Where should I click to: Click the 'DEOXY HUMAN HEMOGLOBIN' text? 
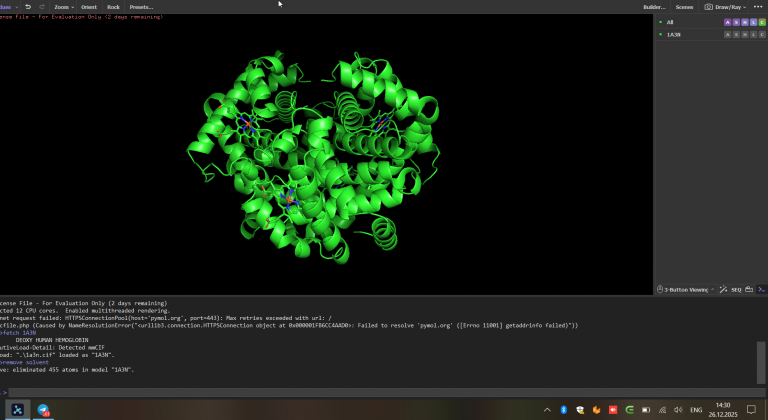[52, 340]
